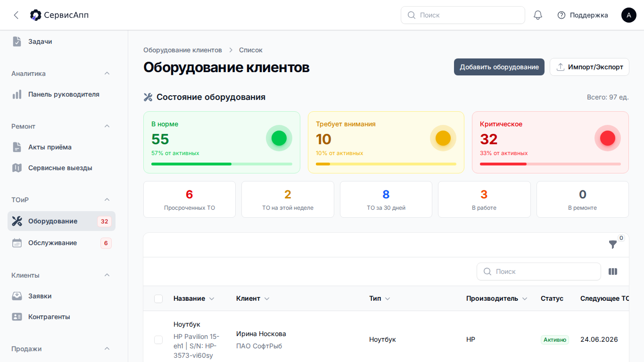
Task: Click the wrench icon near Состояние оборудования
Action: pyautogui.click(x=148, y=97)
